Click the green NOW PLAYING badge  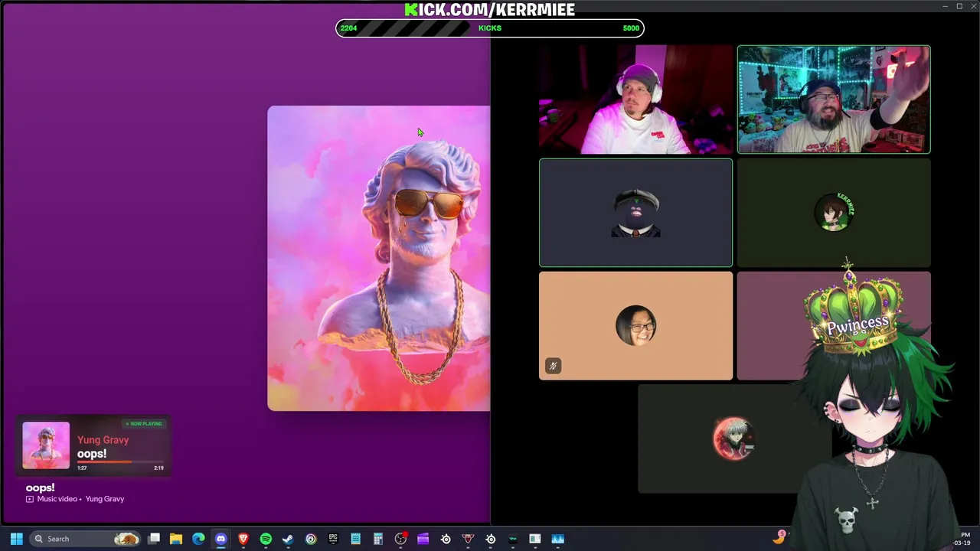pos(144,424)
